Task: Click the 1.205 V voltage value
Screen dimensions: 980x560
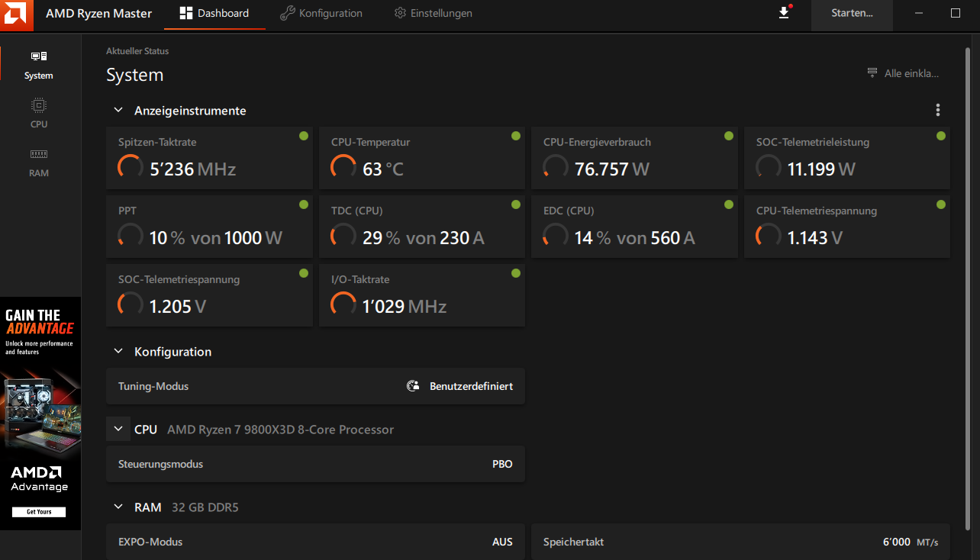Action: pos(178,306)
